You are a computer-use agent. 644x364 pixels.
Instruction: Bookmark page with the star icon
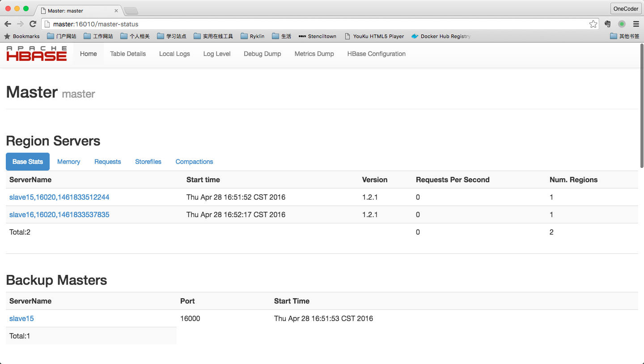(x=593, y=24)
